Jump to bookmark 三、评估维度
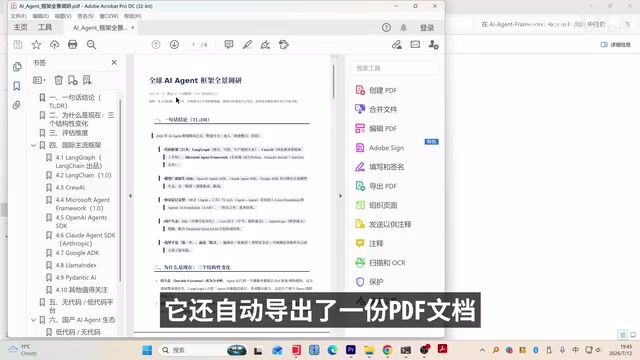The image size is (640, 360). [x=69, y=133]
